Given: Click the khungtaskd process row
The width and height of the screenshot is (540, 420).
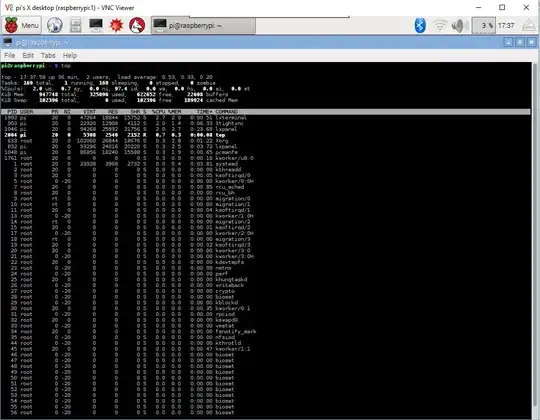Looking at the screenshot, I should pyautogui.click(x=265, y=280).
